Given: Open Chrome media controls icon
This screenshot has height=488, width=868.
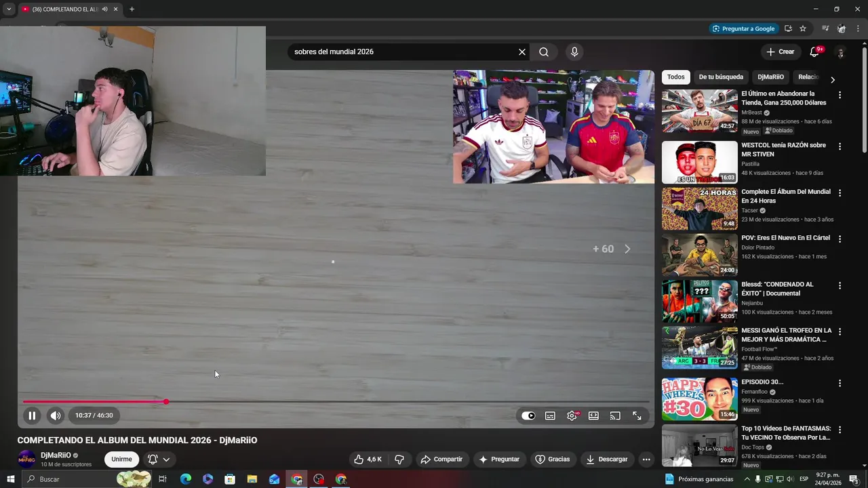Looking at the screenshot, I should (x=825, y=28).
